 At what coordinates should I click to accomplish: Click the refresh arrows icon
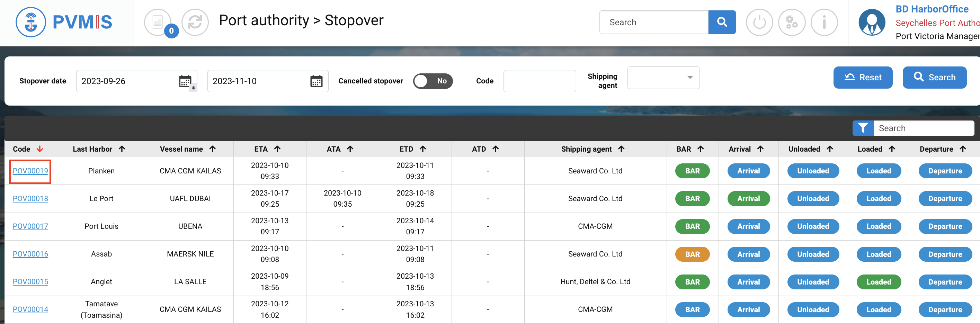point(195,22)
